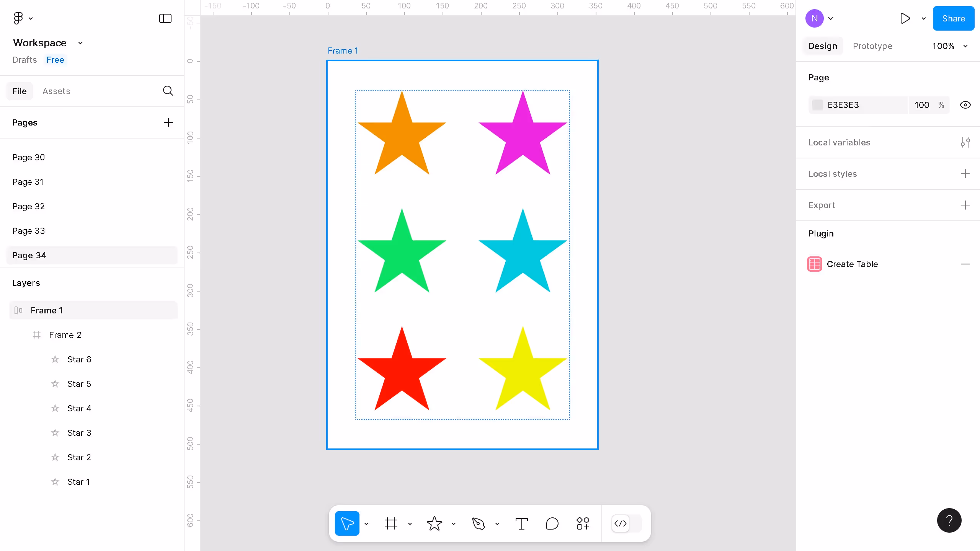Select the Text tool

pos(521,523)
